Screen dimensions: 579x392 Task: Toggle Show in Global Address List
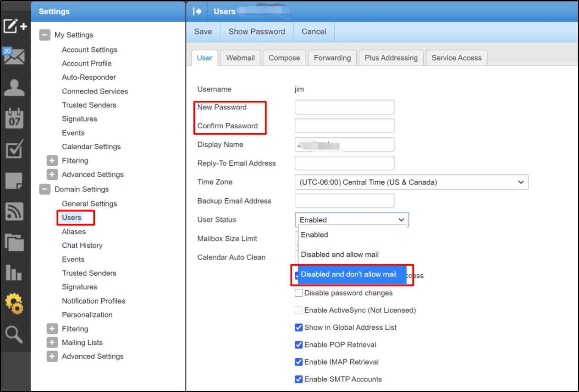pos(298,327)
